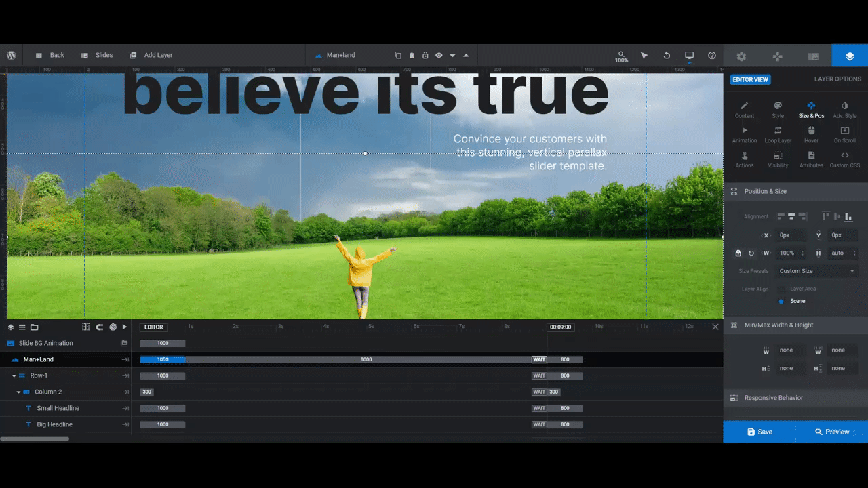Open the Visibility settings
868x488 pixels.
coord(778,160)
